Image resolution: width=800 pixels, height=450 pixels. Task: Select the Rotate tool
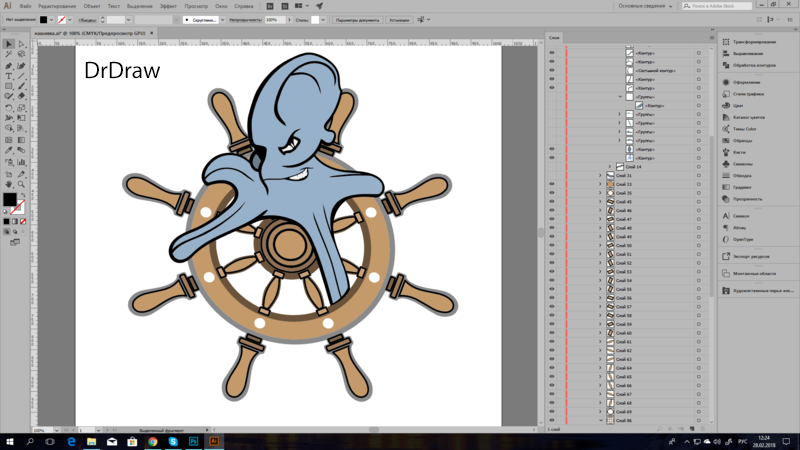coord(9,108)
